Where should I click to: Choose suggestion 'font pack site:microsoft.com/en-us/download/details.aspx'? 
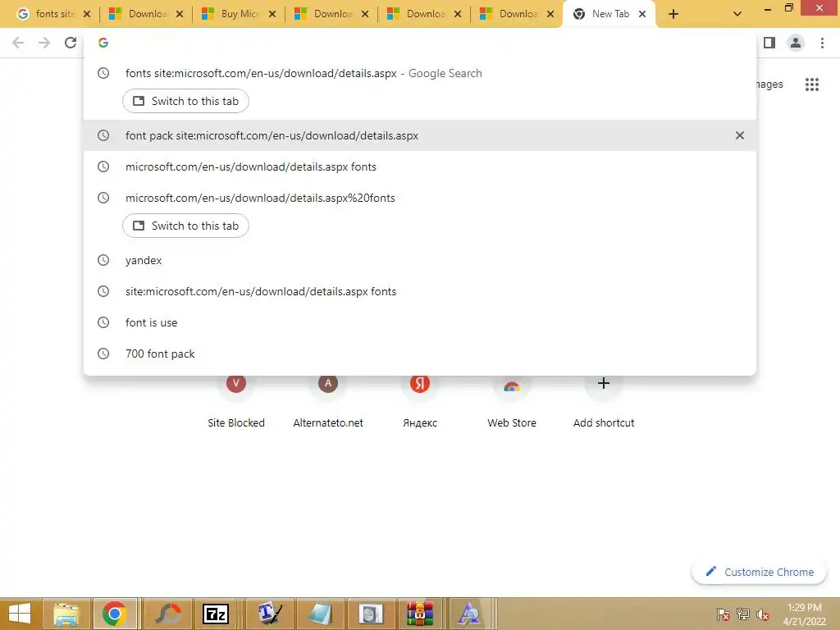(420, 135)
